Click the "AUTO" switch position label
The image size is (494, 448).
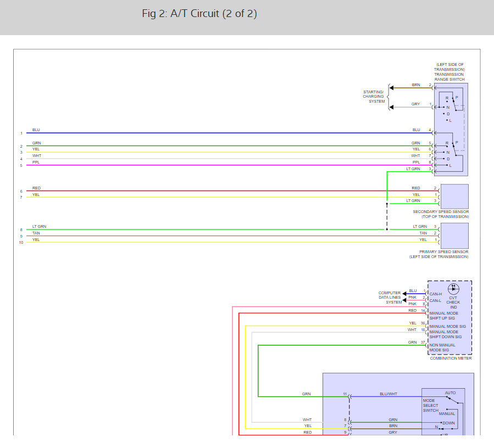point(450,393)
